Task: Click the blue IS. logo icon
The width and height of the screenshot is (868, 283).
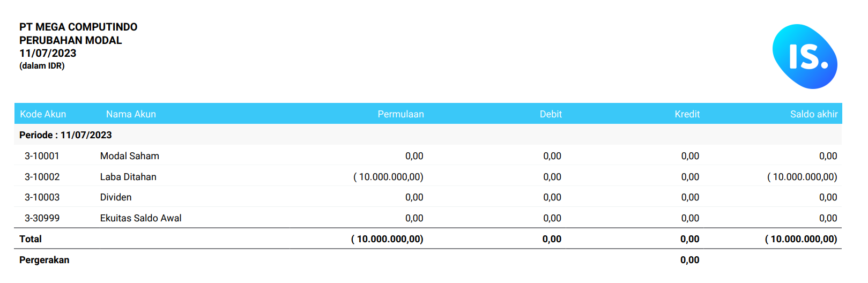Action: [x=805, y=56]
